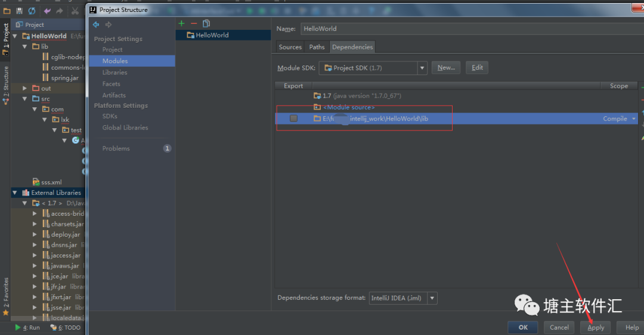Click the Export column header
The image size is (644, 335).
pos(293,86)
